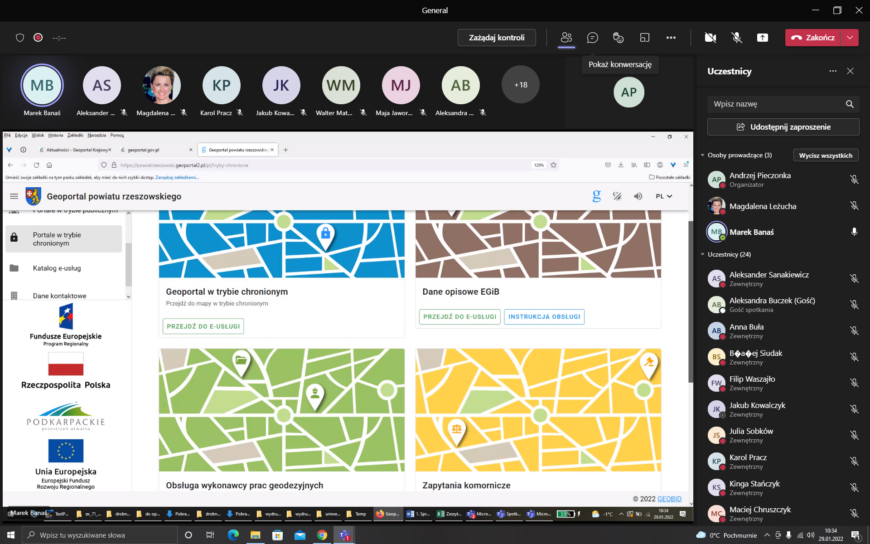Open File Explorer from the taskbar

[255, 535]
